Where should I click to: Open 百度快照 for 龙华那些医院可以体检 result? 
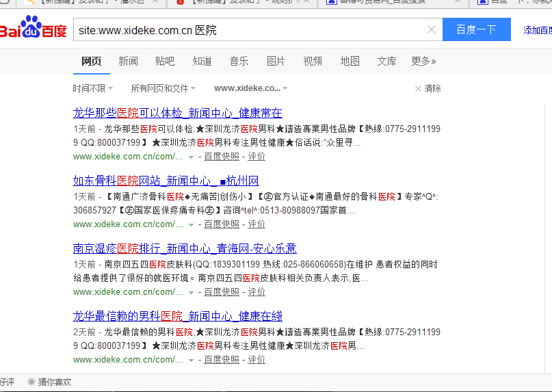point(222,157)
